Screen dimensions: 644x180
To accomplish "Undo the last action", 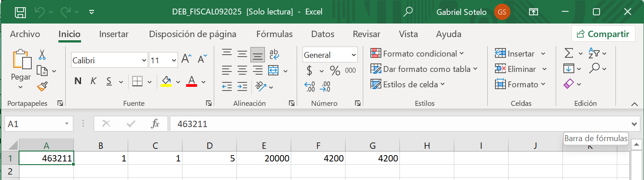I will pos(40,12).
